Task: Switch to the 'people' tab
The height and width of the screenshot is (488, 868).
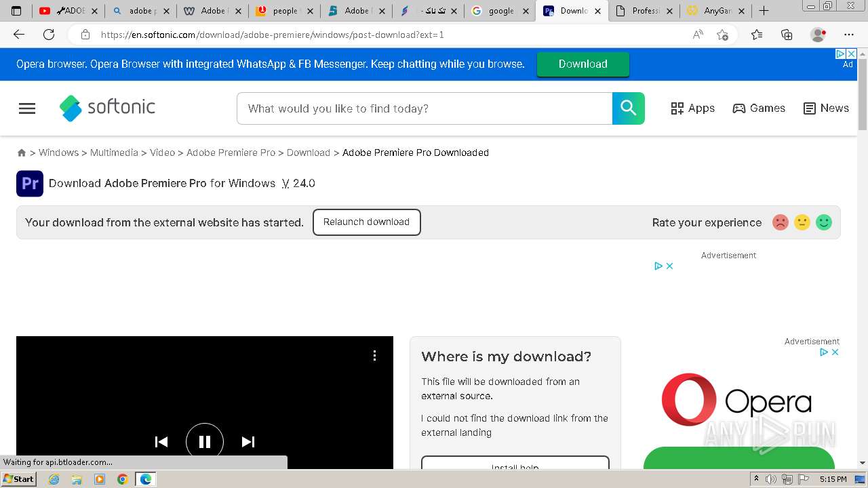Action: 285,11
